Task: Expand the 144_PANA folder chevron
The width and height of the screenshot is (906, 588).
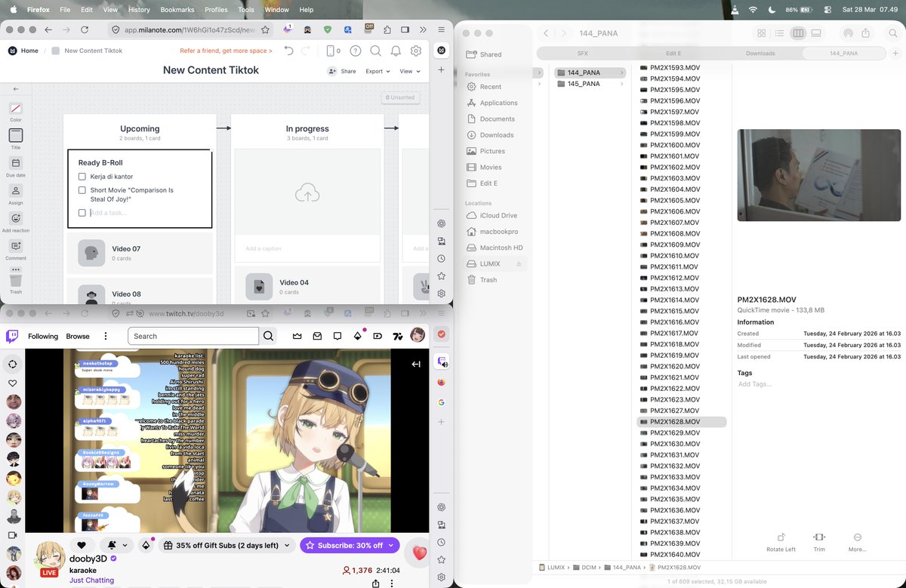Action: coord(622,72)
